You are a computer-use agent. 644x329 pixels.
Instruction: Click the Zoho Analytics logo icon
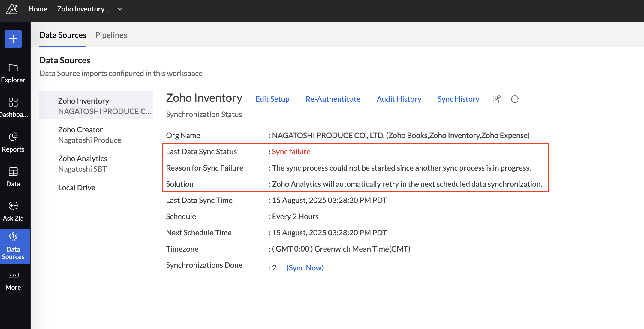[12, 9]
